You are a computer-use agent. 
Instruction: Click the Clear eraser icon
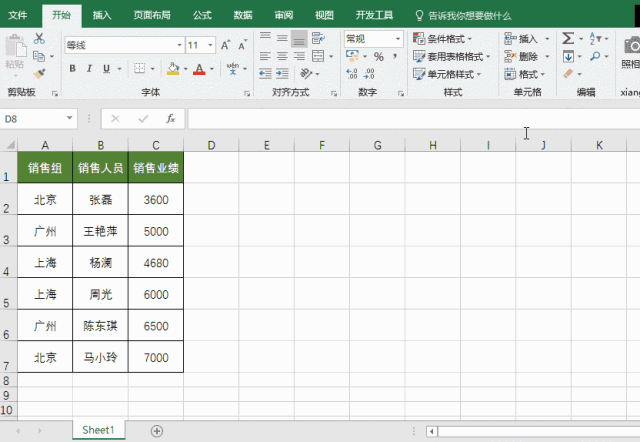click(568, 73)
